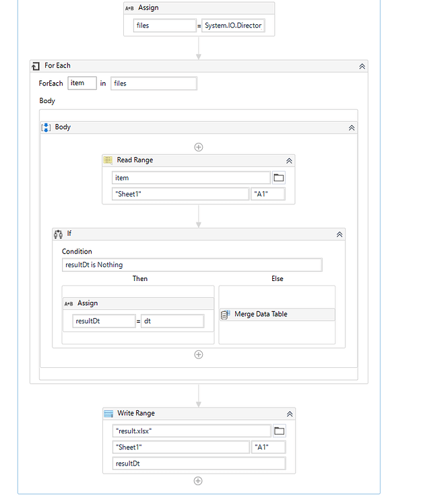Click the top Assign activity icon

pos(129,8)
